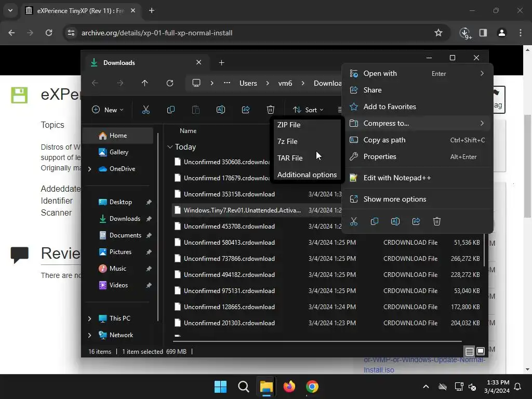Image resolution: width=532 pixels, height=399 pixels.
Task: Switch to large thumbnails view icon in status bar
Action: point(481,351)
